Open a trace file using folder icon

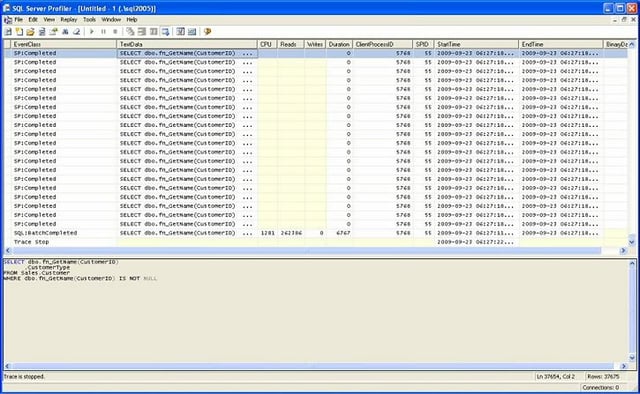click(x=30, y=31)
